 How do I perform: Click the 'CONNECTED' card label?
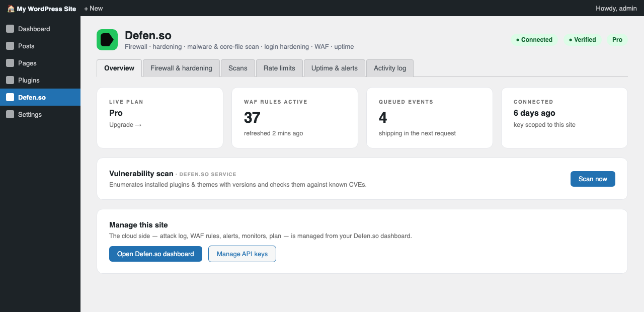click(533, 102)
